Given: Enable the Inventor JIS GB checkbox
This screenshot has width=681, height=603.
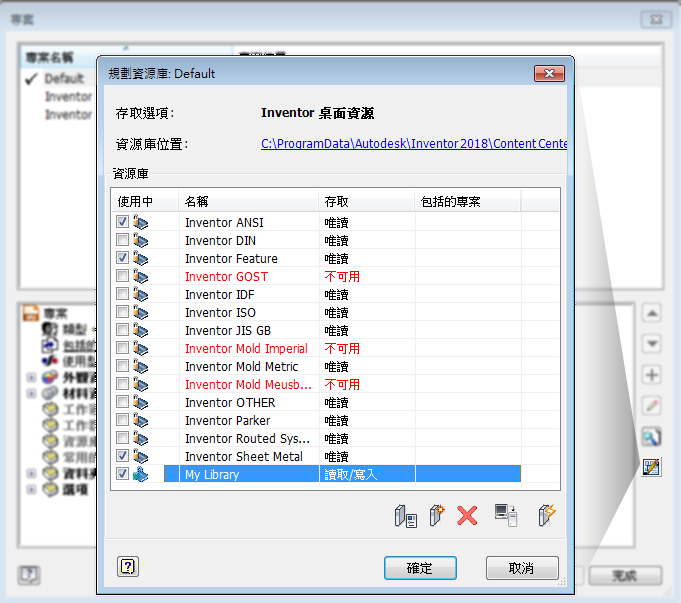Looking at the screenshot, I should click(x=122, y=330).
